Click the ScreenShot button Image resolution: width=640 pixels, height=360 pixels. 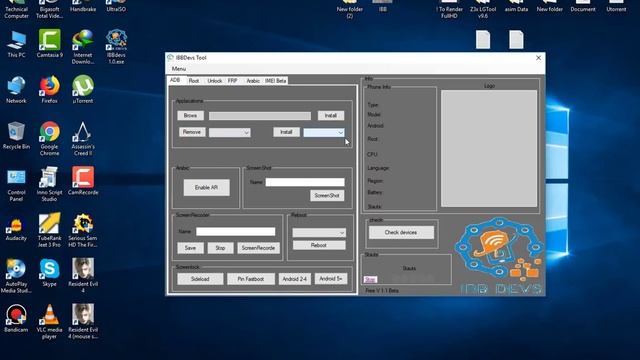327,196
